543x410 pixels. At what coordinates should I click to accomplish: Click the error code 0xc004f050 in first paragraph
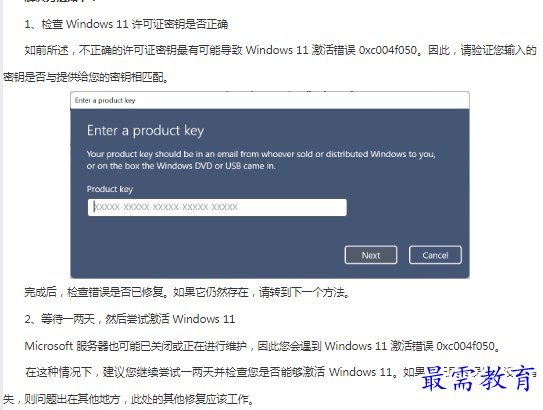(x=388, y=51)
